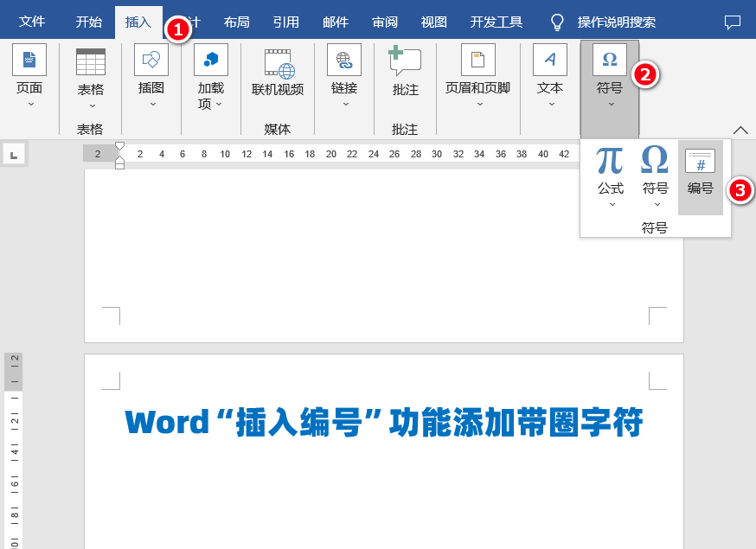Expand the 表格 dropdown chevron
Viewport: 756px width, 549px height.
[92, 106]
